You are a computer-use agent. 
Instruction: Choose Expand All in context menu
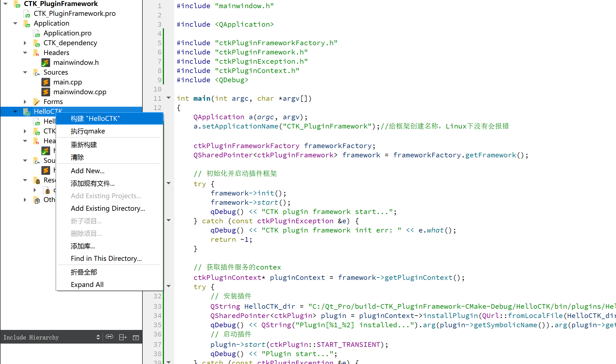(x=87, y=285)
